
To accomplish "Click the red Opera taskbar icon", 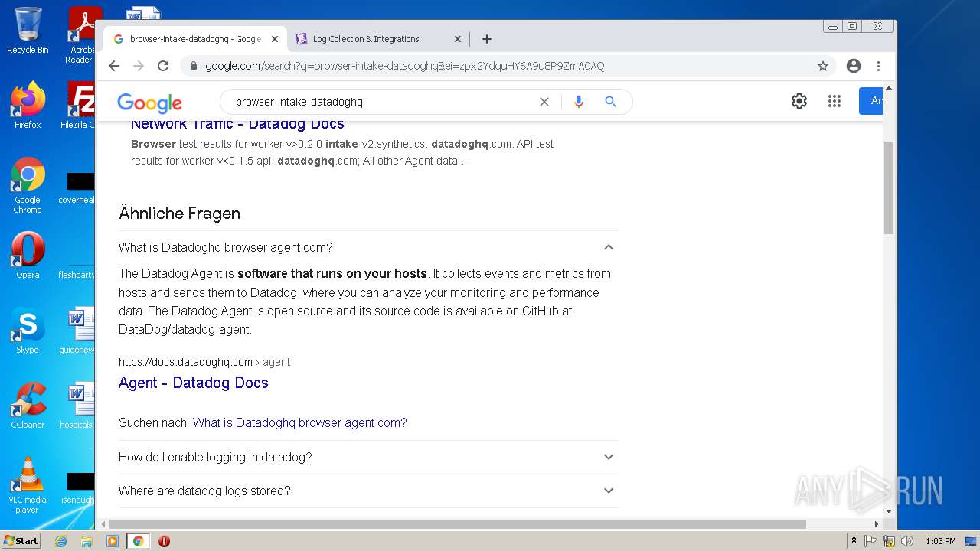I will pyautogui.click(x=164, y=541).
